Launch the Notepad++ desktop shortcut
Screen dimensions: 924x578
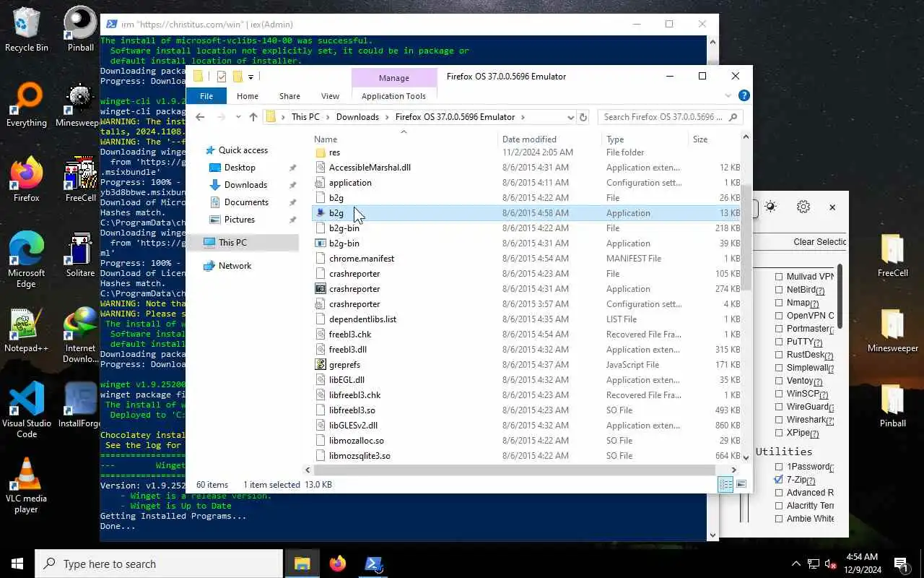point(27,331)
